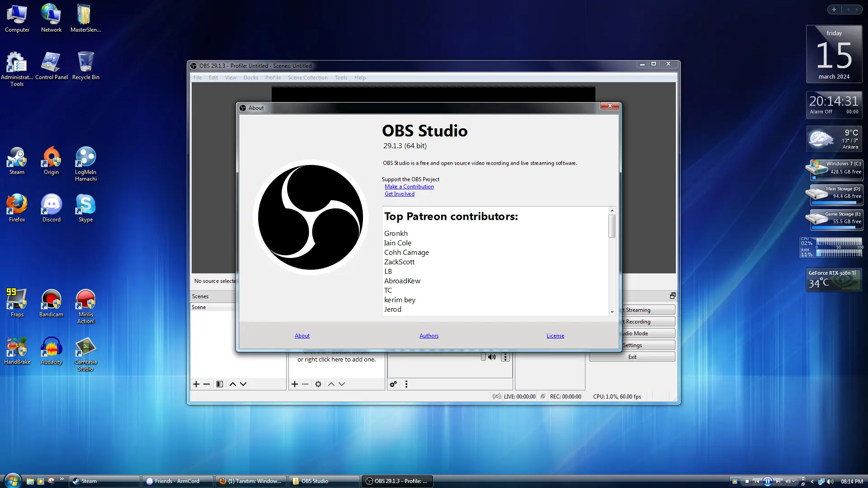
Task: Add a new source with plus icon
Action: click(295, 384)
